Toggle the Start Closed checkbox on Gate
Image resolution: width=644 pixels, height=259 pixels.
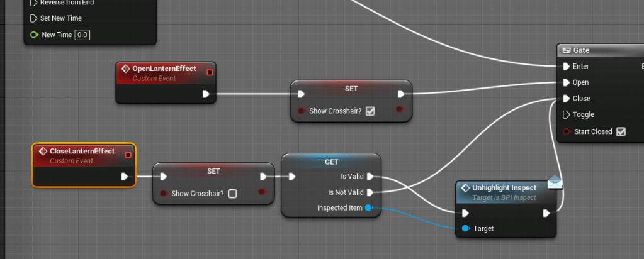click(x=621, y=131)
